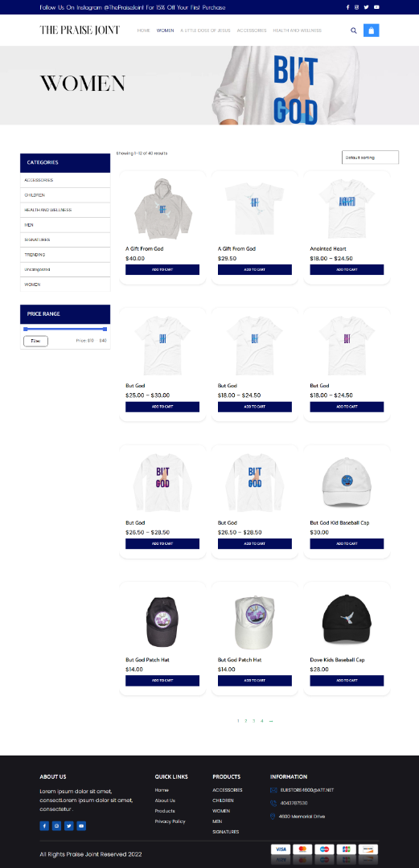This screenshot has height=868, width=419.
Task: Open the search icon in header
Action: click(354, 31)
